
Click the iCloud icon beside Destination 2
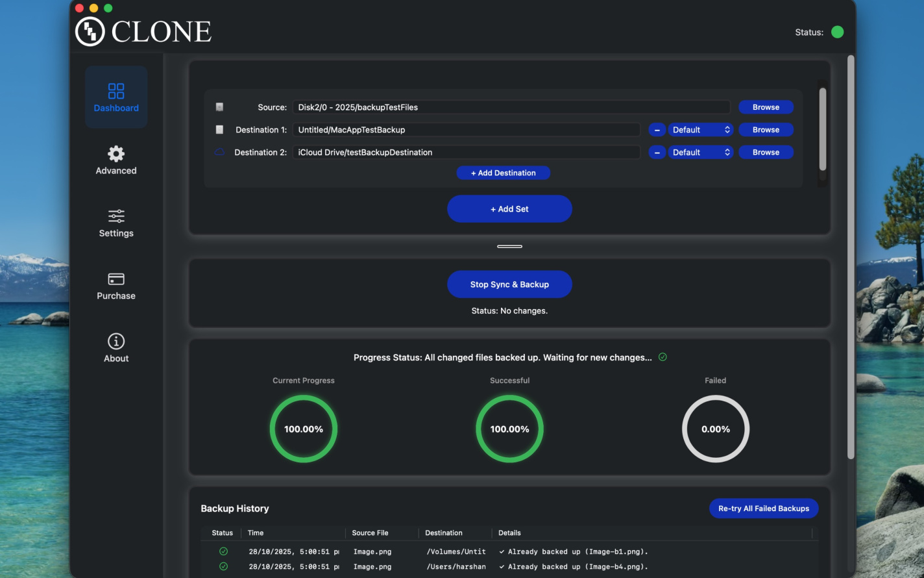219,152
